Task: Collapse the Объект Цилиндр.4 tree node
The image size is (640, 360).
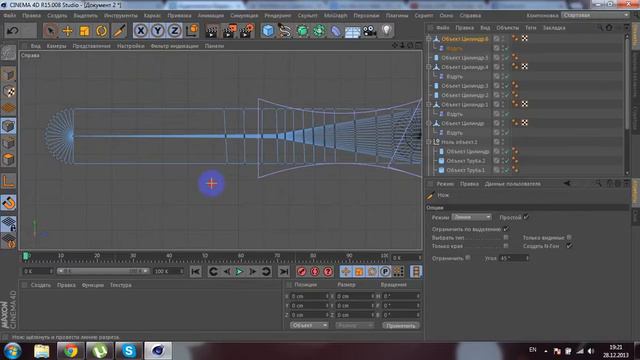Action: pos(429,67)
